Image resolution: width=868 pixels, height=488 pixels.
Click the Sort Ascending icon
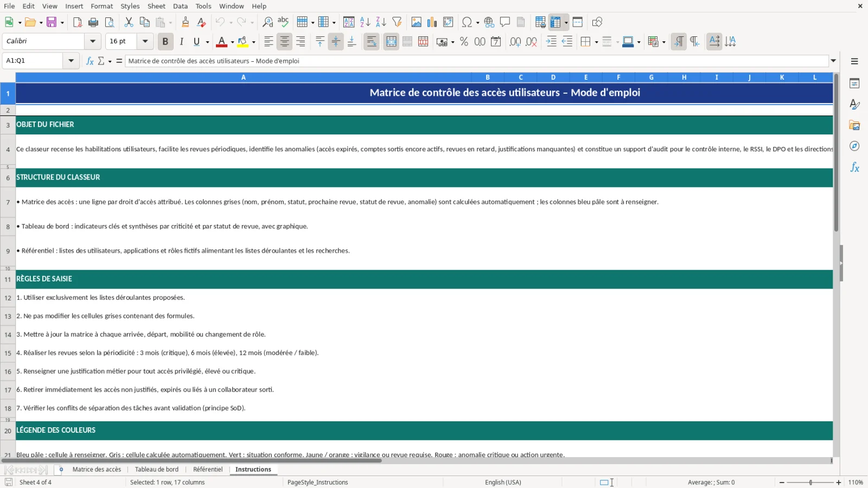[365, 22]
